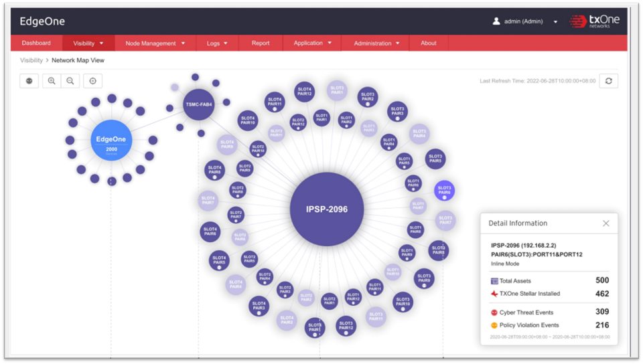The image size is (643, 364).
Task: Select the SLOT3 PAIR10 node
Action: pos(403,302)
